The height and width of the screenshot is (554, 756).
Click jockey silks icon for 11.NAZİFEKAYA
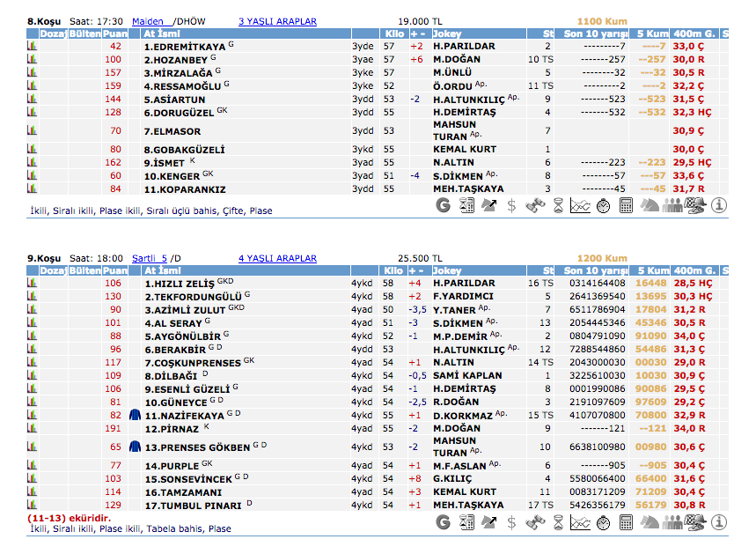point(135,415)
